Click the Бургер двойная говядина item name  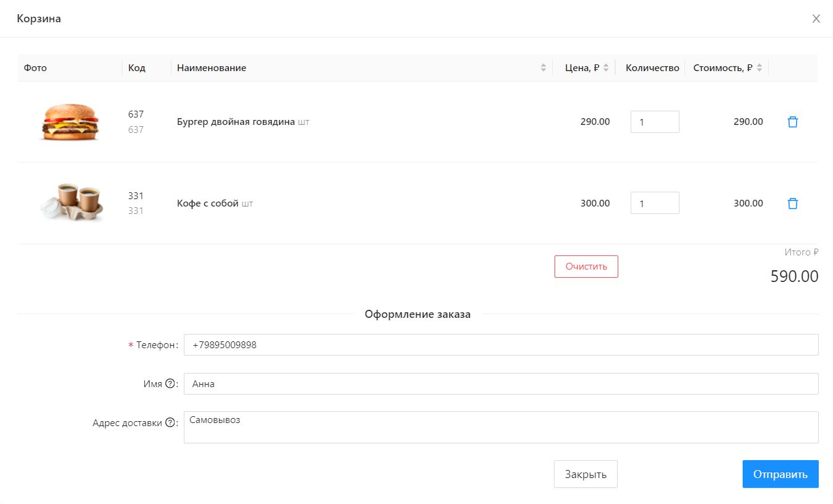click(236, 122)
